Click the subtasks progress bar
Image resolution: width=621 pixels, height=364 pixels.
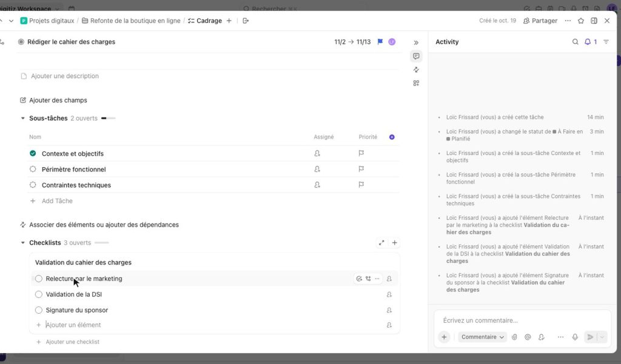point(108,118)
